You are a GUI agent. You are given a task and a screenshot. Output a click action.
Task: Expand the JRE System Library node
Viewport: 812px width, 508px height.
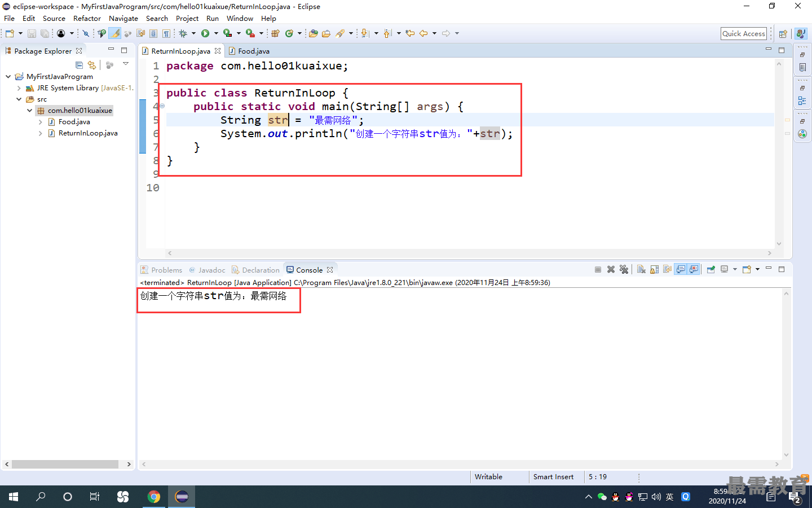point(19,88)
